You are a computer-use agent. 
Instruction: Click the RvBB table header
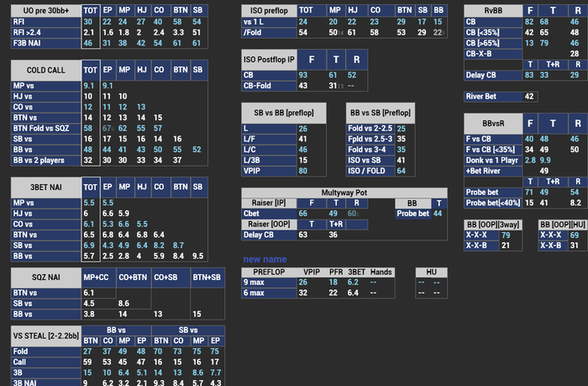[x=493, y=11]
